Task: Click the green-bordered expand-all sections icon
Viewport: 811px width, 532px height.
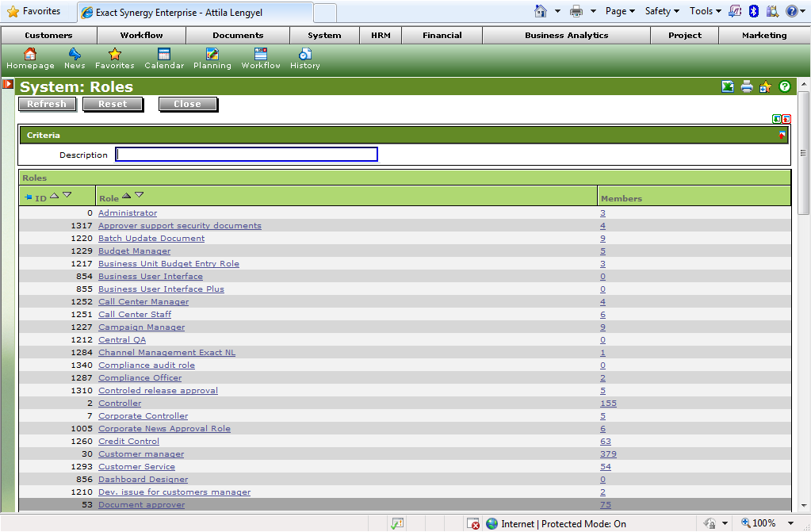Action: point(776,119)
